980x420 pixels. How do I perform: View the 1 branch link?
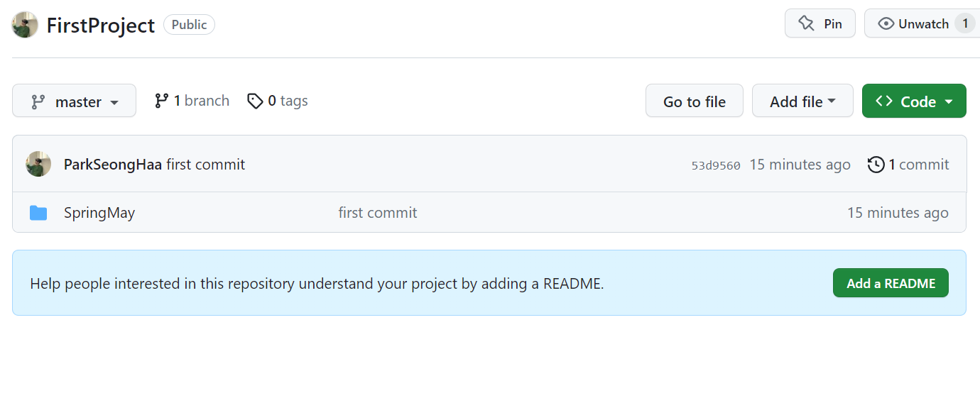[192, 101]
